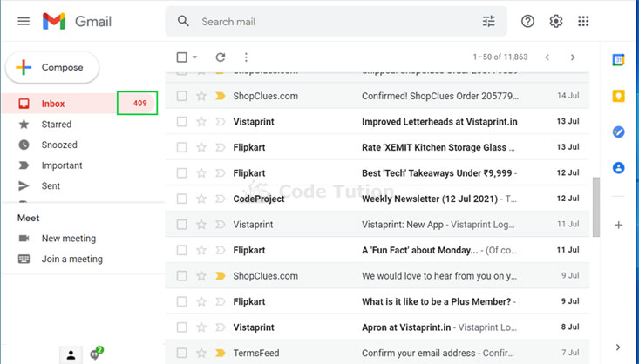Open the Snoozed folder

pyautogui.click(x=59, y=145)
